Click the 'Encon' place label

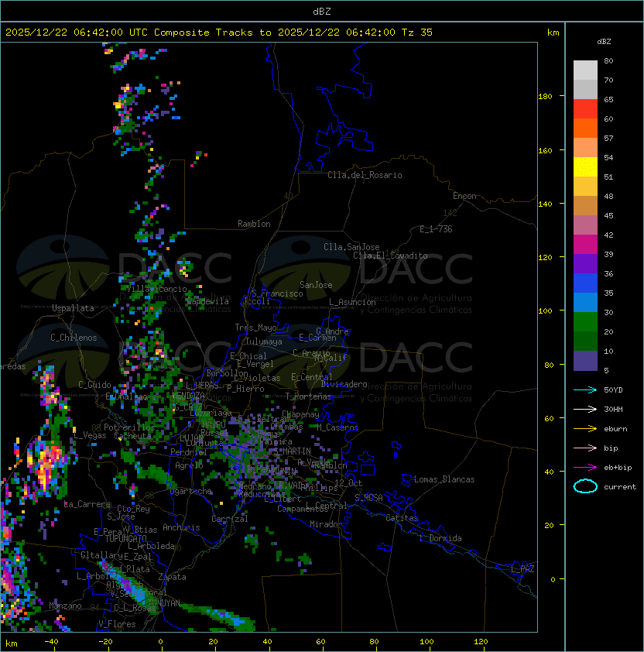pyautogui.click(x=464, y=196)
